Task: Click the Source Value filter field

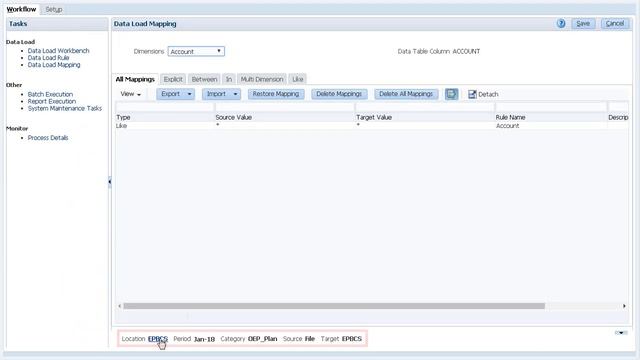Action: click(x=284, y=107)
